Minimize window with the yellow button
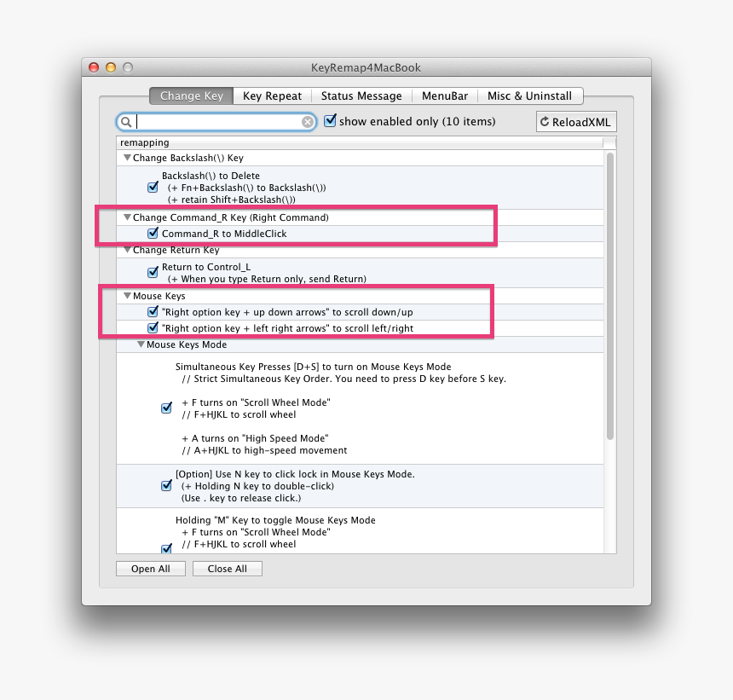The height and width of the screenshot is (700, 733). 111,67
